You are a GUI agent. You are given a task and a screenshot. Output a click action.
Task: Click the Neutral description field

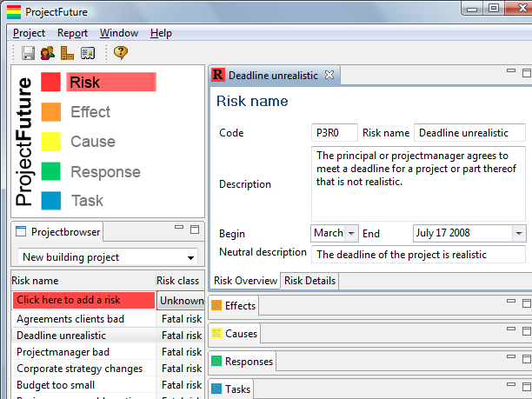coord(418,254)
